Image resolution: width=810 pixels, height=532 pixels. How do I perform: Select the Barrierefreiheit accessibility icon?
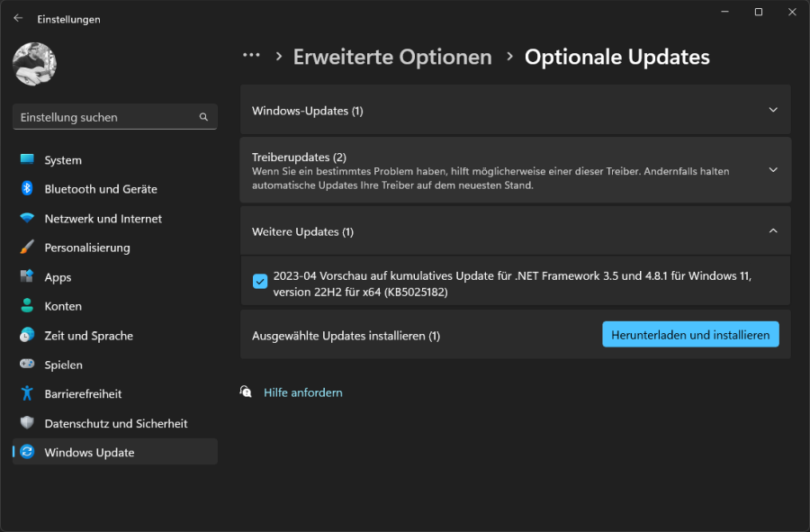click(25, 393)
